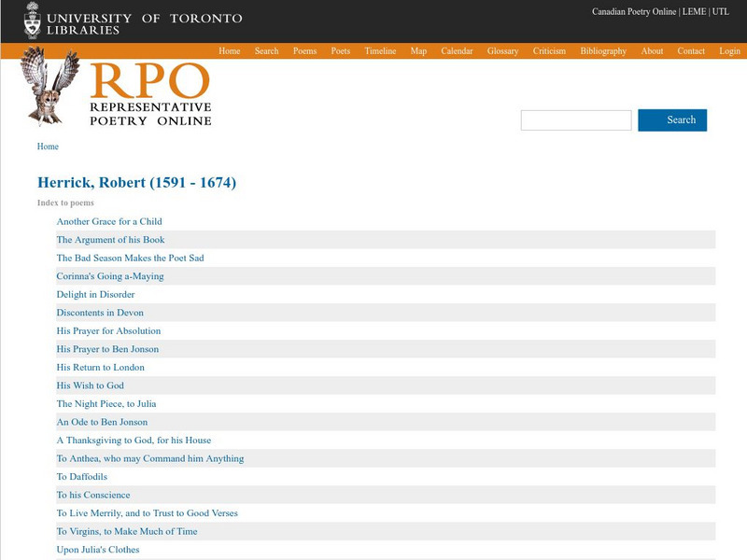The width and height of the screenshot is (747, 560).
Task: Open poem Discontents in Devon
Action: pyautogui.click(x=100, y=313)
